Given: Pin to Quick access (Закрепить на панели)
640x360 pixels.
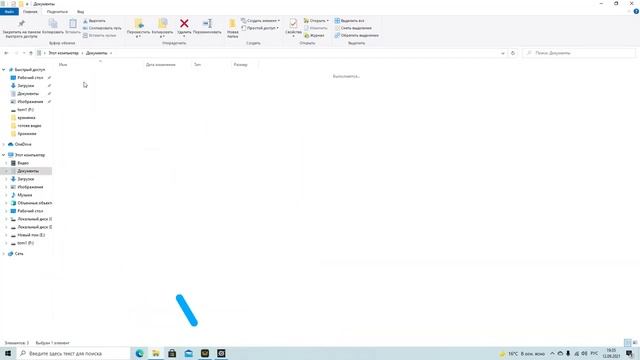Looking at the screenshot, I should tap(21, 29).
